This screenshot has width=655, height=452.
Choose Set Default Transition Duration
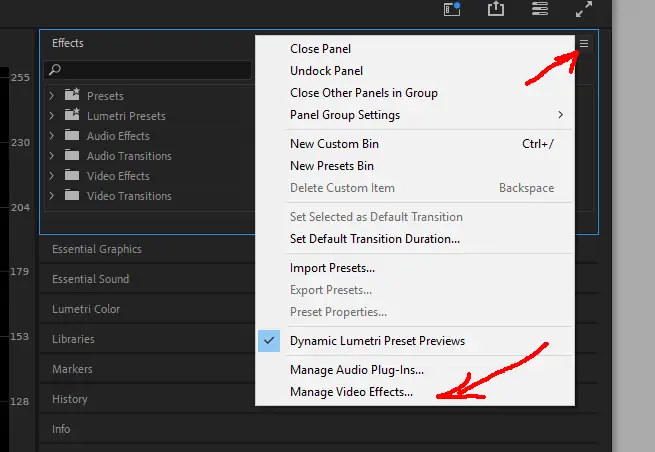(x=415, y=239)
